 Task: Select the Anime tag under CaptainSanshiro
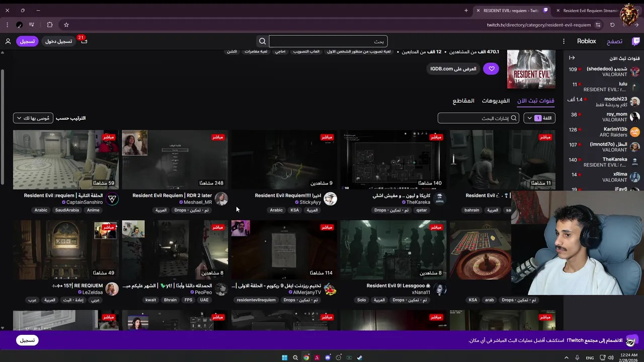pyautogui.click(x=93, y=210)
